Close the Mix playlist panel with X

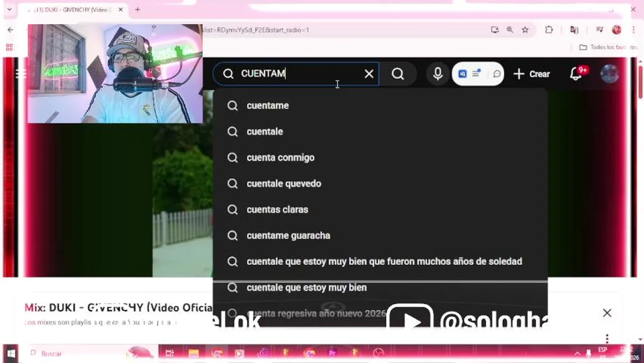tap(607, 313)
